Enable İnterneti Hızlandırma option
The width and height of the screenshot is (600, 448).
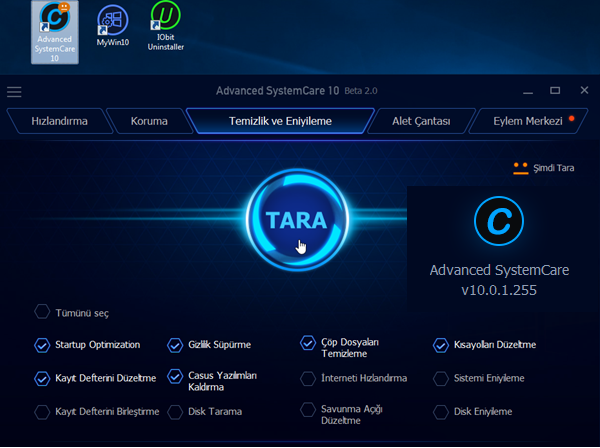coord(308,378)
